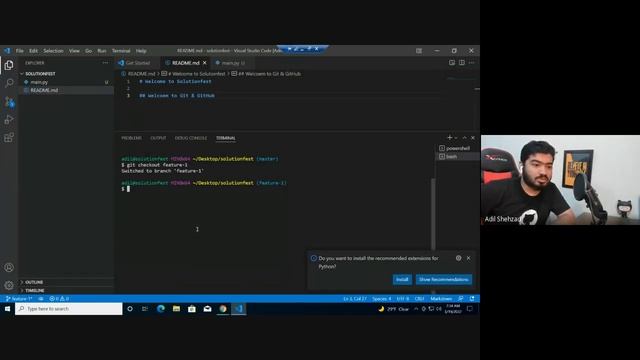The width and height of the screenshot is (640, 360).
Task: Open the notifications bell in status bar
Action: click(472, 298)
